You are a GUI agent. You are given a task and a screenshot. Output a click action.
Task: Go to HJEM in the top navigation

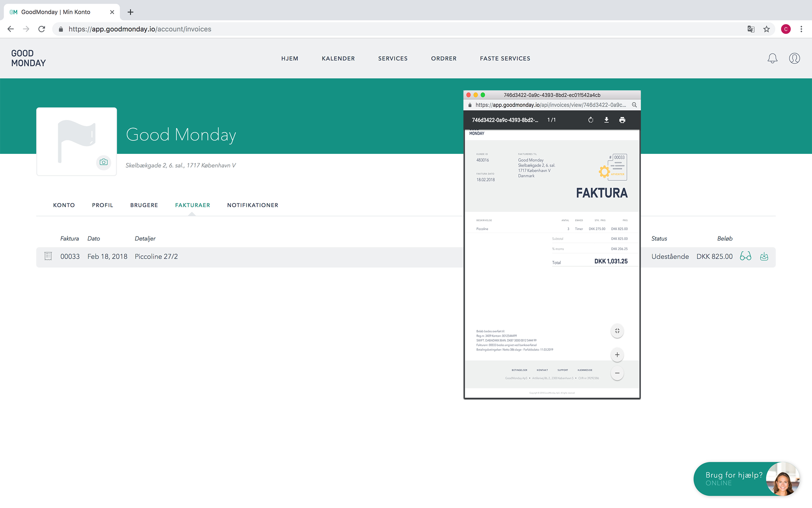[290, 58]
